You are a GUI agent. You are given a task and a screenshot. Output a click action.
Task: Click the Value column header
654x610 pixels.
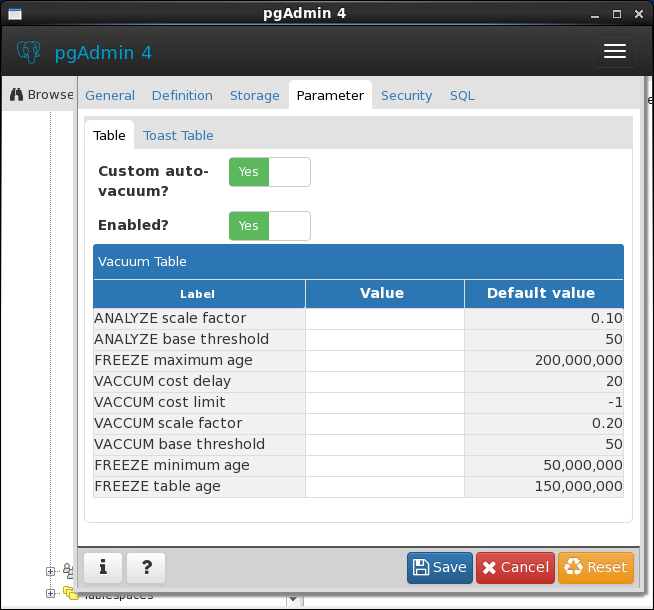(385, 294)
